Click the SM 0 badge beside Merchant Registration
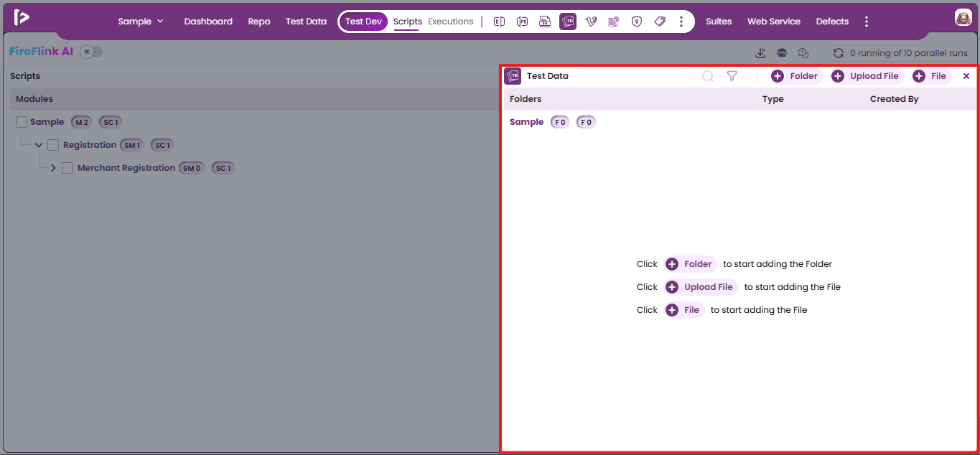980x455 pixels. [192, 168]
